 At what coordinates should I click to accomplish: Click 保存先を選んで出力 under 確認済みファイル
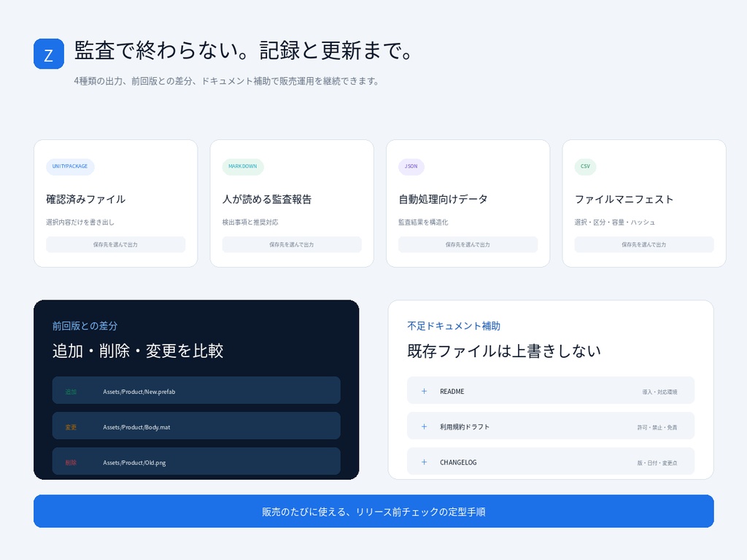[115, 244]
